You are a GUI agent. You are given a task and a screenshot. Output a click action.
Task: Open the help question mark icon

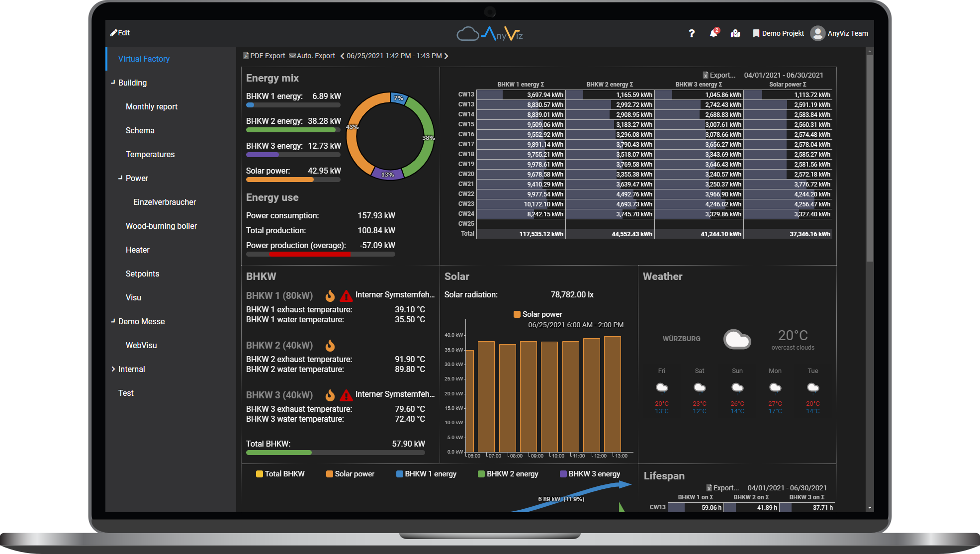click(691, 33)
